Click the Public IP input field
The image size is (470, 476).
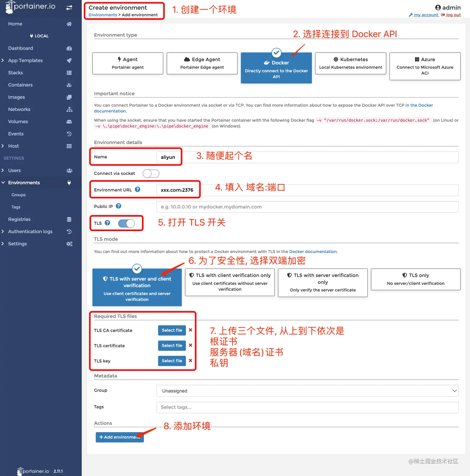[308, 207]
